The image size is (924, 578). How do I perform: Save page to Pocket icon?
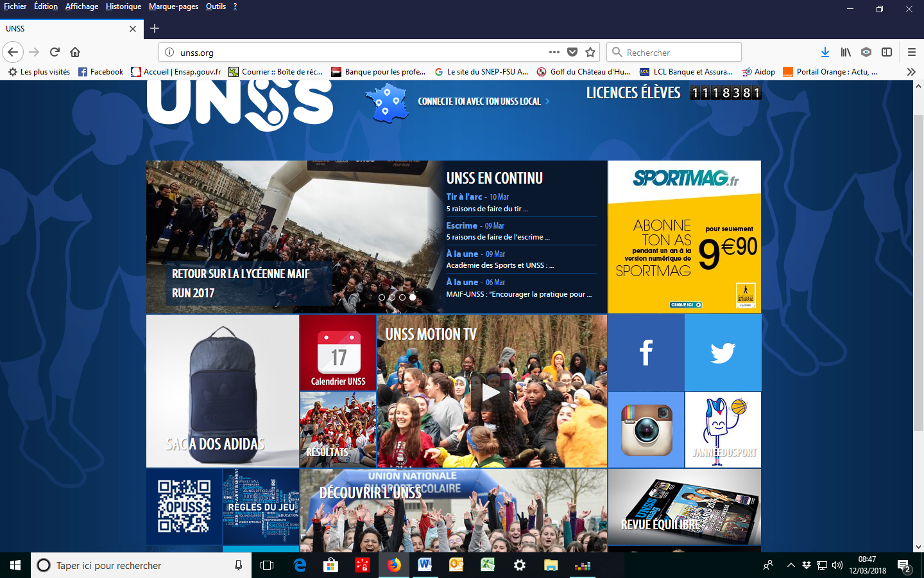click(572, 52)
